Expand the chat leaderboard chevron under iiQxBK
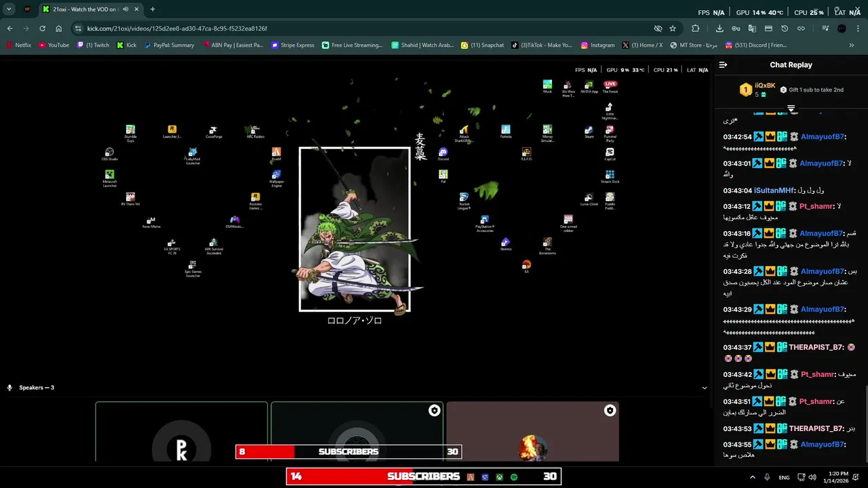 [x=791, y=108]
